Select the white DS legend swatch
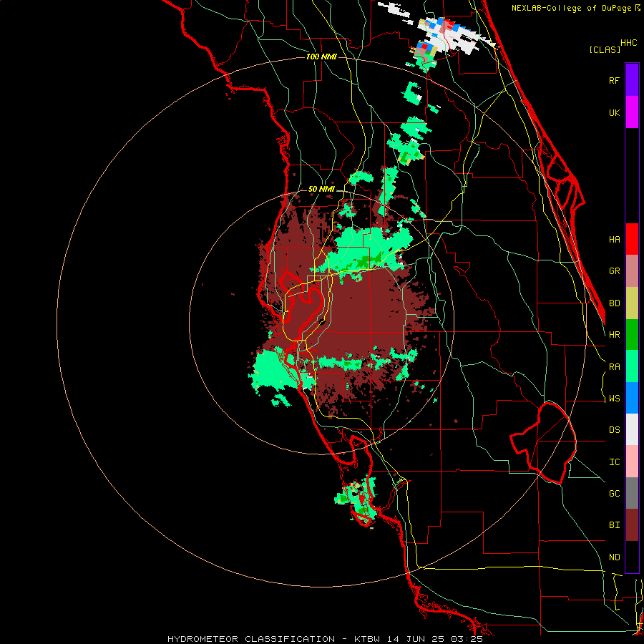 [x=632, y=429]
